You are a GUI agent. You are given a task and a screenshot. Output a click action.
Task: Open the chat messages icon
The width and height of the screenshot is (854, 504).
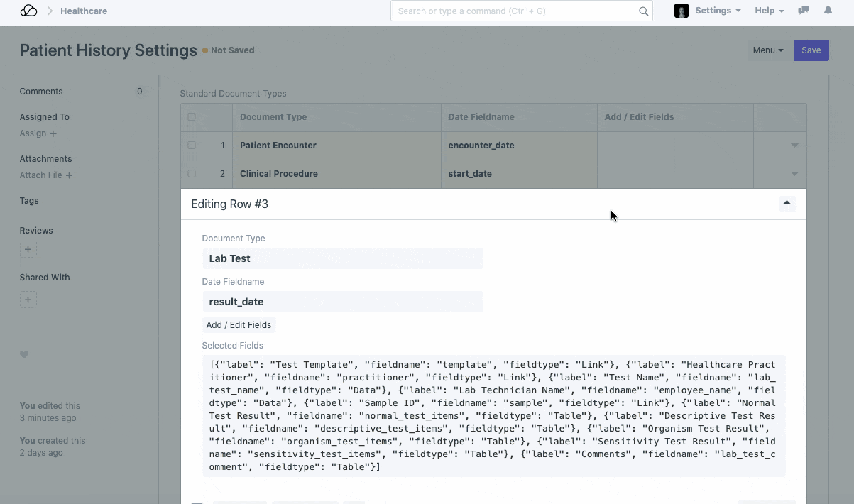804,11
